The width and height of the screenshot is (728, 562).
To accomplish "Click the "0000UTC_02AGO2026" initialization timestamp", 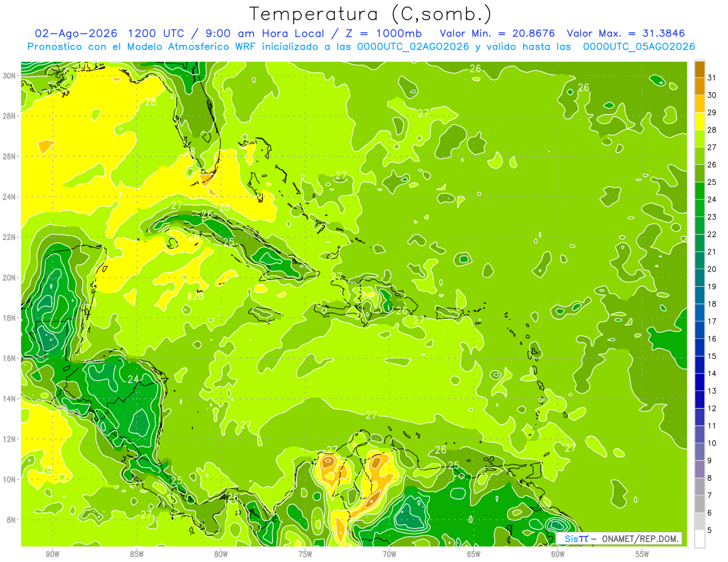I will pyautogui.click(x=413, y=47).
